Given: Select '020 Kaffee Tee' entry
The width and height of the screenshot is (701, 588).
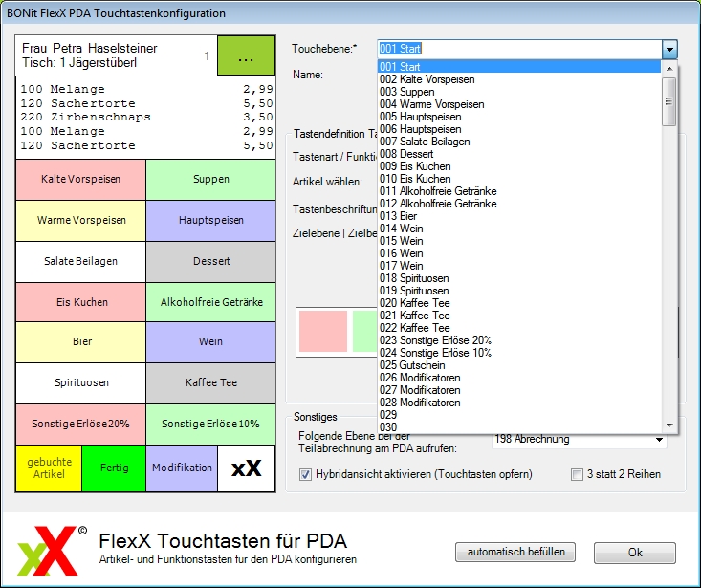Looking at the screenshot, I should 518,303.
